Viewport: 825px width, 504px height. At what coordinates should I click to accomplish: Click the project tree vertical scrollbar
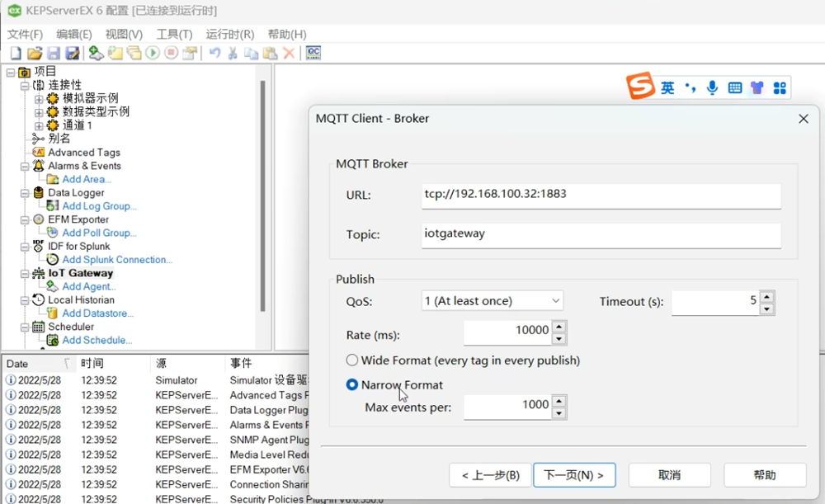(262, 195)
